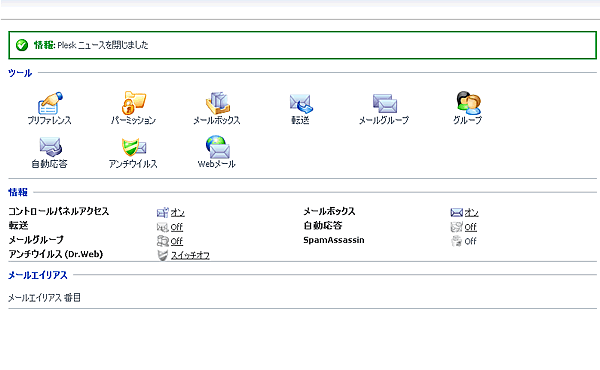Click the 転送 status icon in 情報

point(163,227)
